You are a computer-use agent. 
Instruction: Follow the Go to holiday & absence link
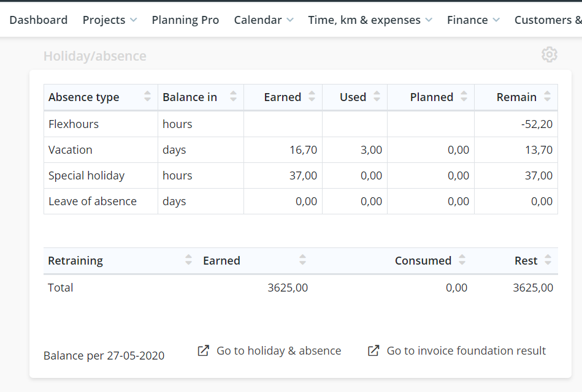pos(279,351)
